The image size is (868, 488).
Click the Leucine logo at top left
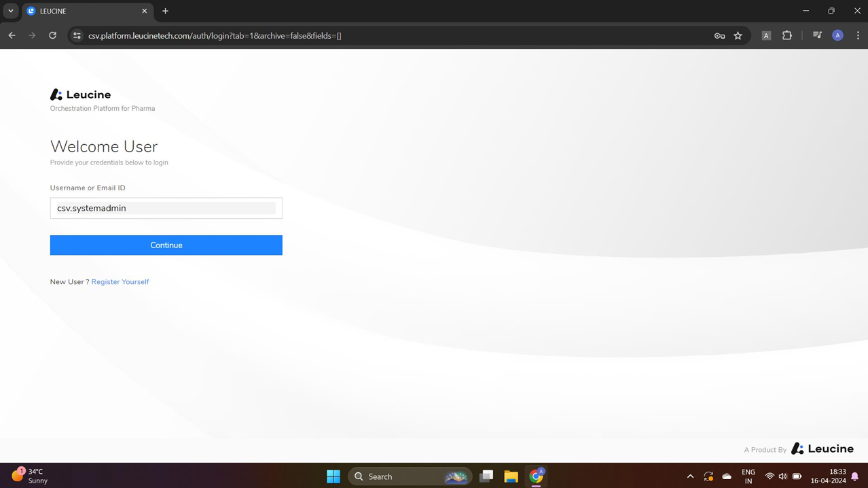(x=80, y=94)
